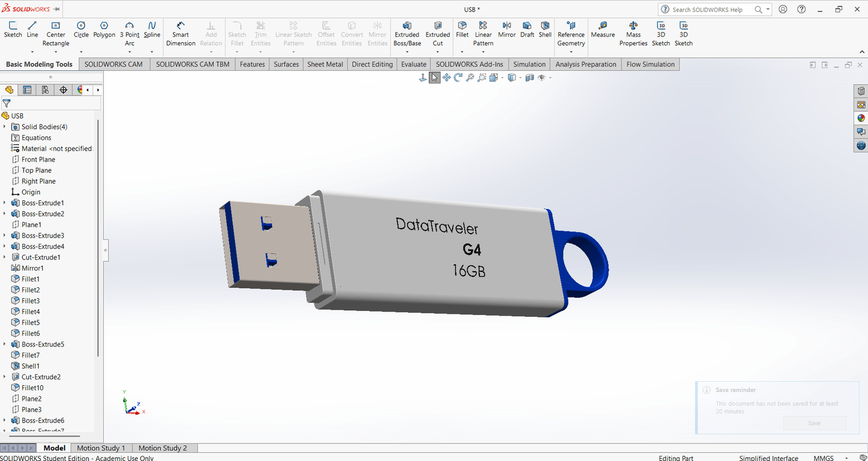The width and height of the screenshot is (868, 461).
Task: Select the Extruded Boss/Base tool
Action: 407,34
